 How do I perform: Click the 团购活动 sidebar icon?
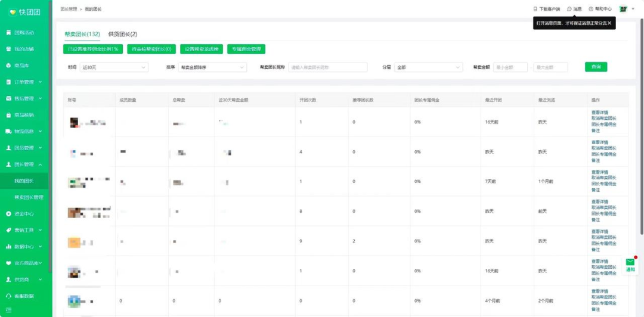(x=8, y=32)
